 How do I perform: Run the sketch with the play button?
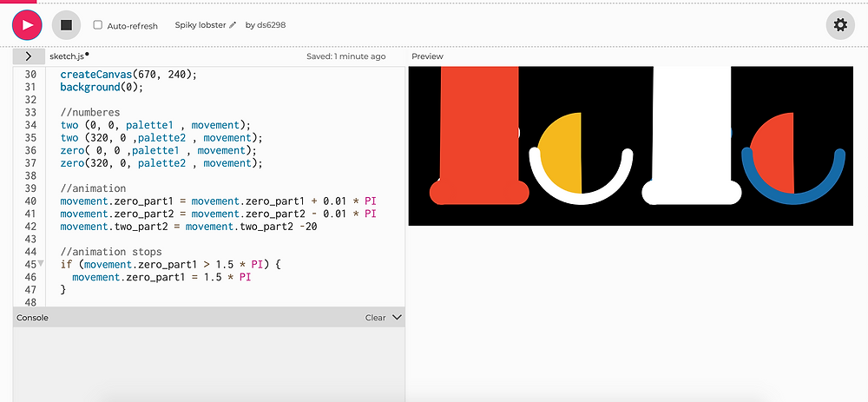[27, 25]
